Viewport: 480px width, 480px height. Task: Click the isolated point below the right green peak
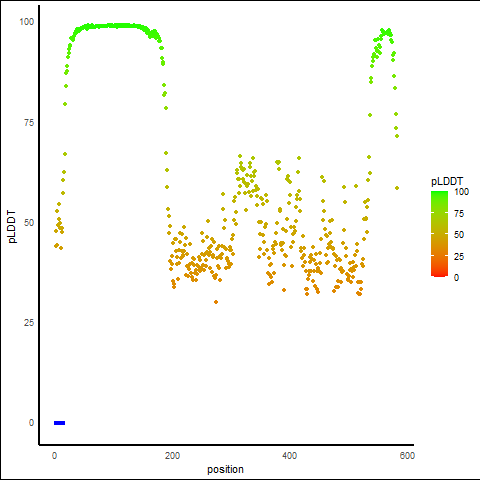(x=397, y=188)
